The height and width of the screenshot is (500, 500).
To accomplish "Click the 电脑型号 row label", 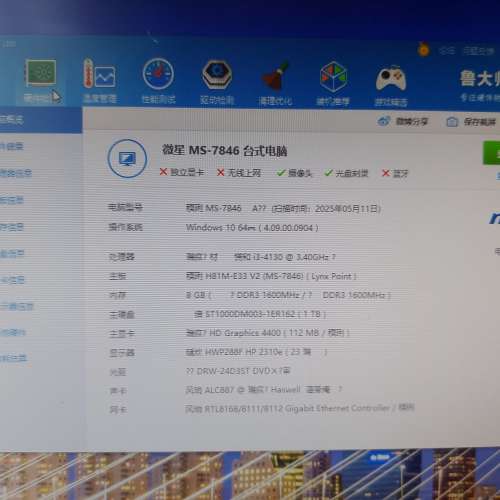I will click(125, 208).
